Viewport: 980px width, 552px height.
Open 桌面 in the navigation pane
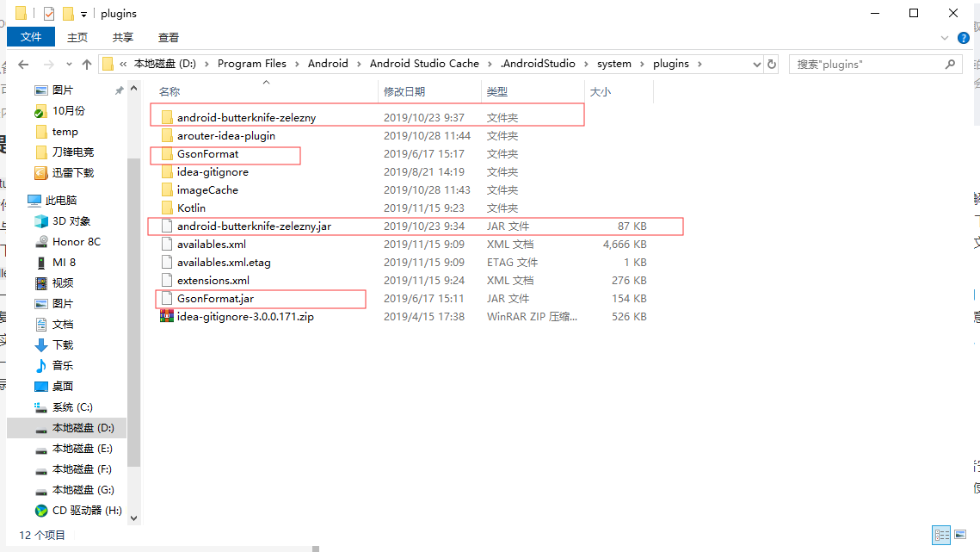pyautogui.click(x=63, y=386)
